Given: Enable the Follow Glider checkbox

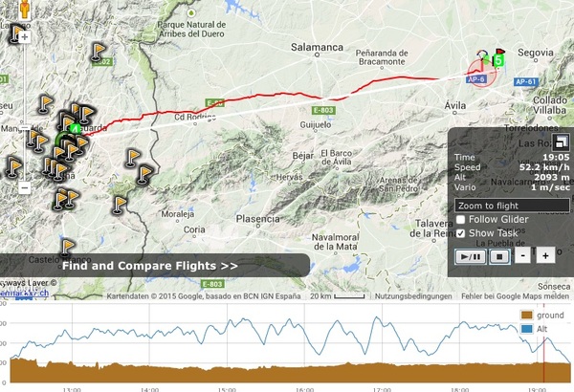Looking at the screenshot, I should click(460, 219).
